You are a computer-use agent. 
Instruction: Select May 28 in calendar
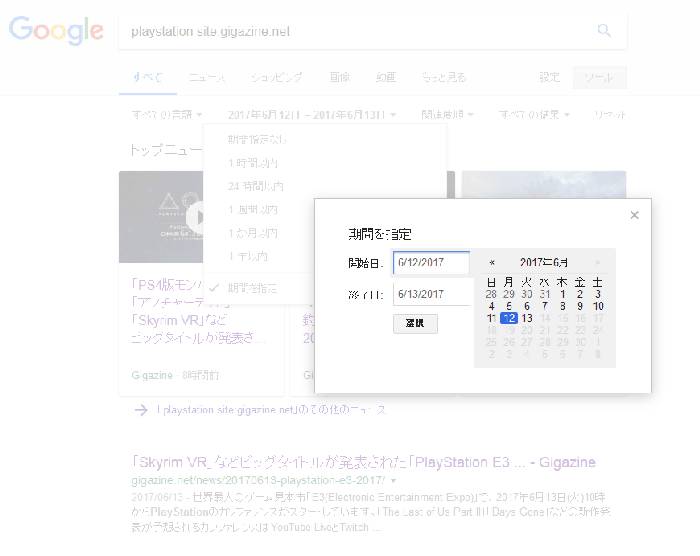coord(491,294)
